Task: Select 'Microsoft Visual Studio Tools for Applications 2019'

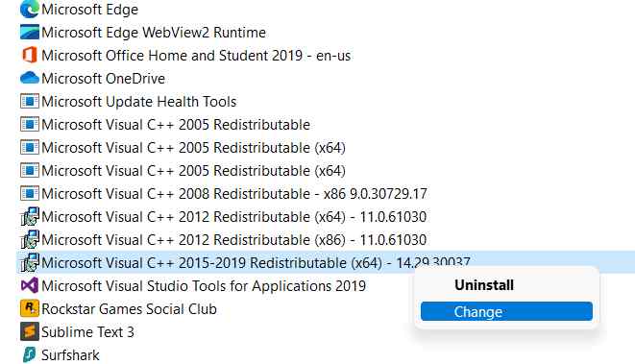Action: [204, 286]
